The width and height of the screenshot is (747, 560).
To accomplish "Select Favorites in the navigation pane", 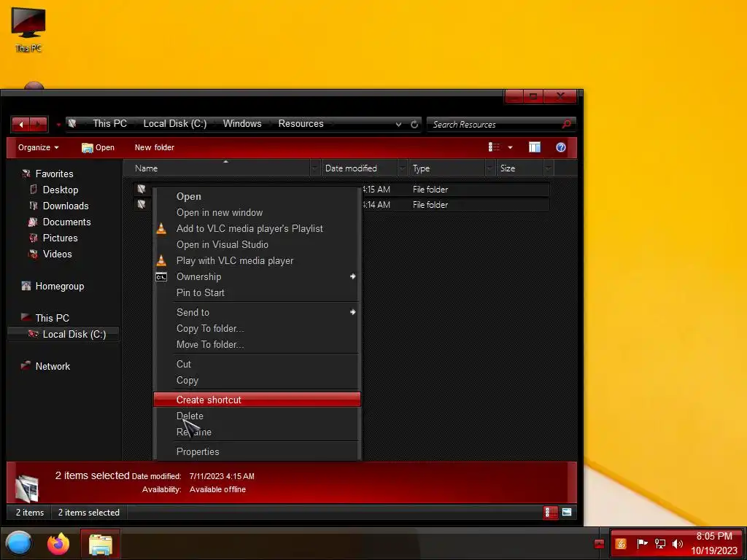I will tap(54, 174).
